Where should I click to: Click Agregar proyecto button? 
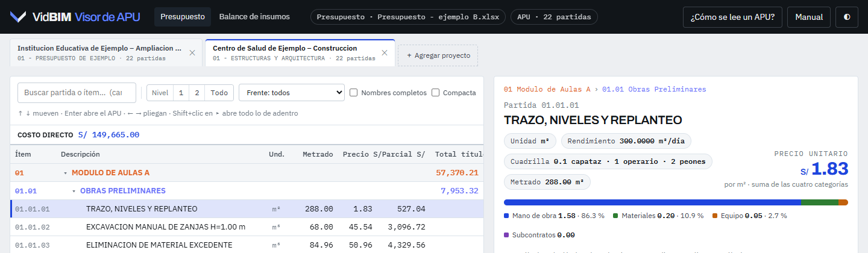point(438,55)
